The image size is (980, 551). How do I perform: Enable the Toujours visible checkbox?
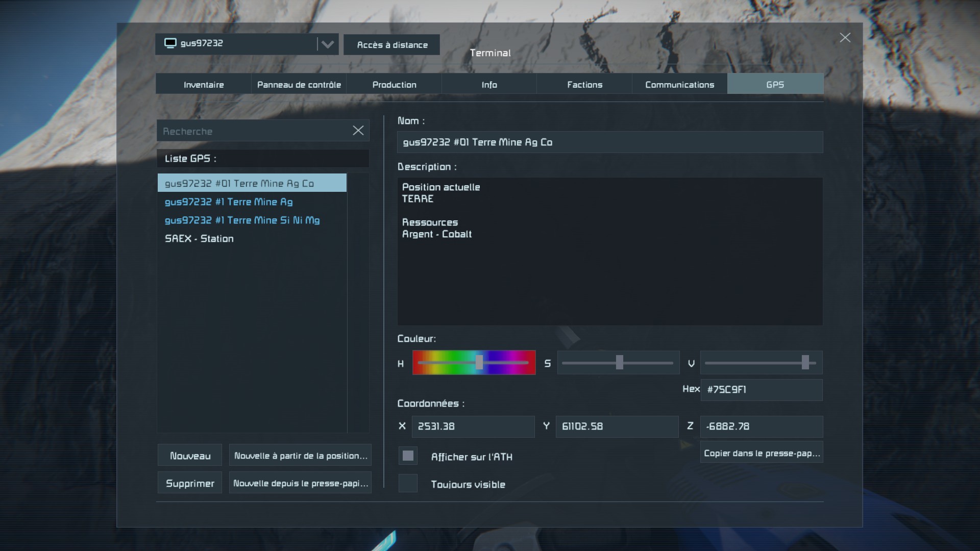[x=408, y=484]
